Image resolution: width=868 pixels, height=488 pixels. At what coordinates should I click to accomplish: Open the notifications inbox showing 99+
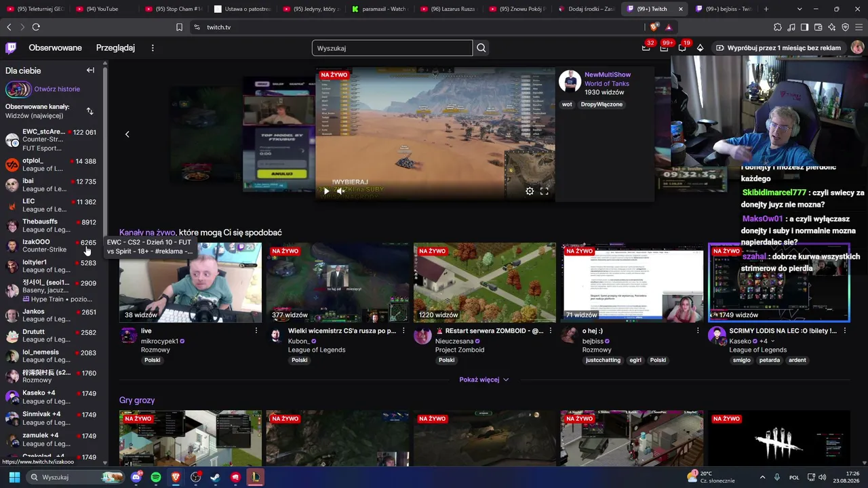[664, 48]
